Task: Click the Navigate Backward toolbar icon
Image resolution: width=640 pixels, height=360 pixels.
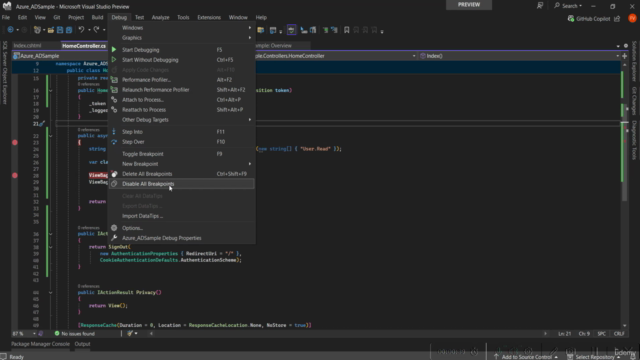Action: tap(11, 30)
